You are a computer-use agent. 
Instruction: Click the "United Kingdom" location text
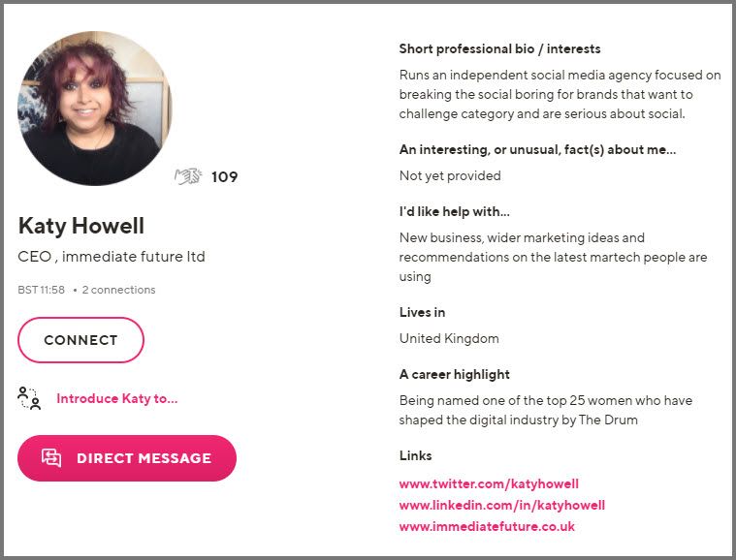[449, 338]
